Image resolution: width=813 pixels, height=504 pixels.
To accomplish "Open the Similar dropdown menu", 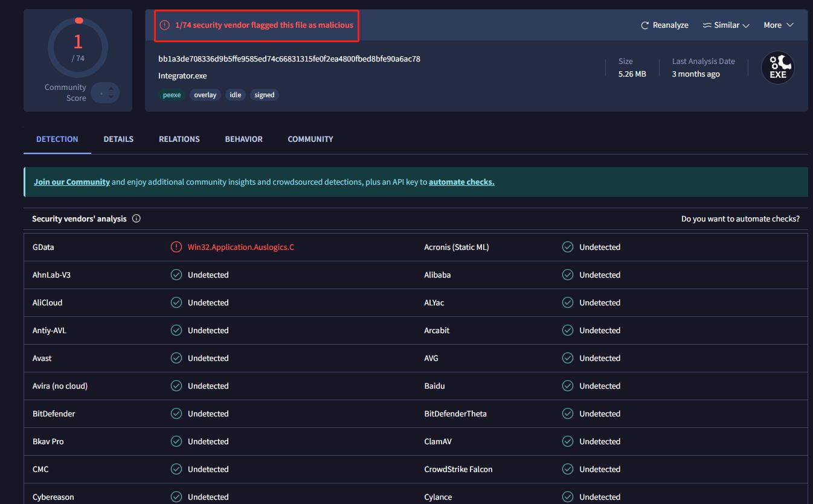I will point(726,25).
